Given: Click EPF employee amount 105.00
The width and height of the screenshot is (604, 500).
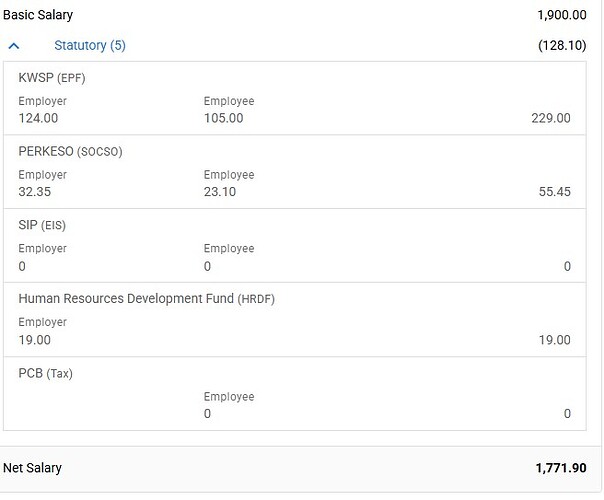Looking at the screenshot, I should (x=223, y=118).
